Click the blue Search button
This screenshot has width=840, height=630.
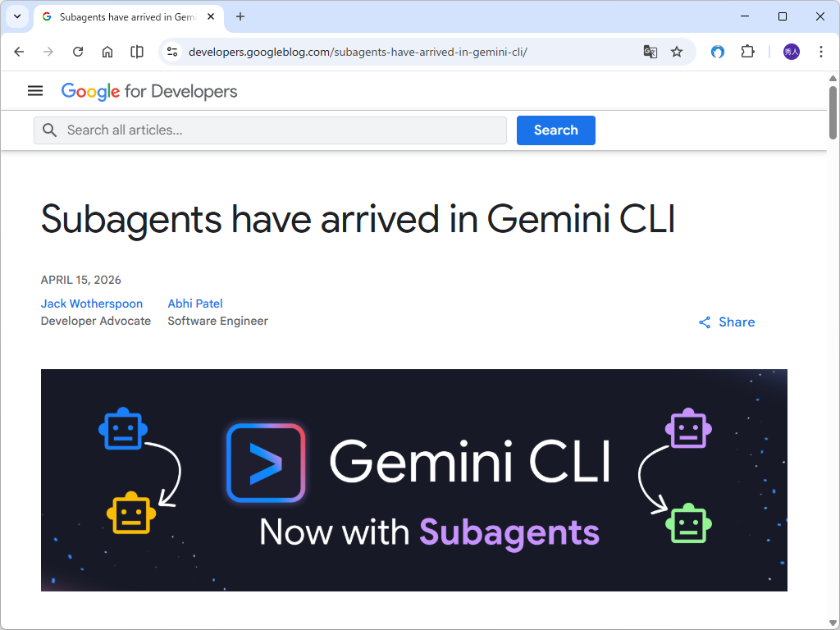555,130
